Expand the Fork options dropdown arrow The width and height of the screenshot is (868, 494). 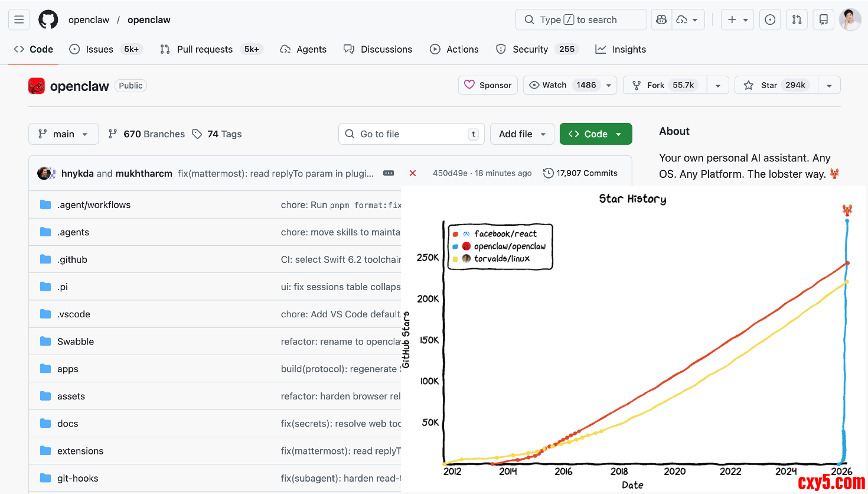[x=717, y=85]
